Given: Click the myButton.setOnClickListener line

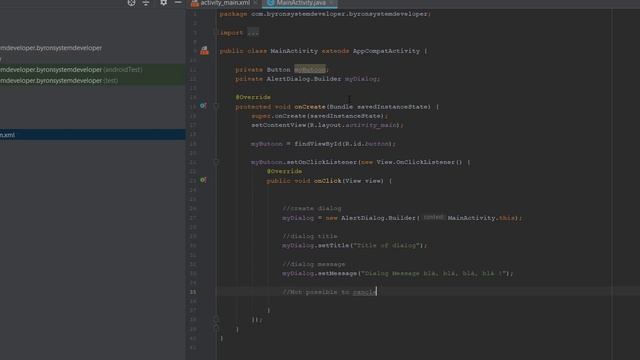Looking at the screenshot, I should [360, 162].
